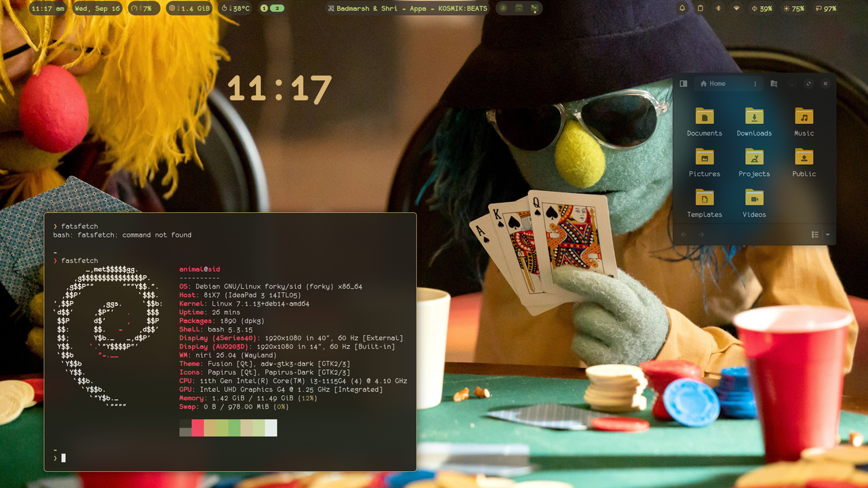Click the volume 39% indicator
Screen dimensions: 868x488
point(762,8)
